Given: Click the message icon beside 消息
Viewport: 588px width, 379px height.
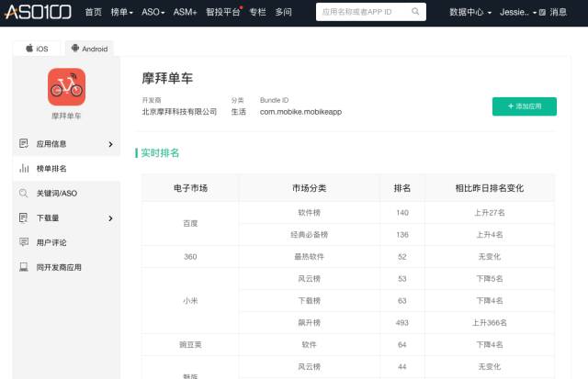Looking at the screenshot, I should (542, 12).
